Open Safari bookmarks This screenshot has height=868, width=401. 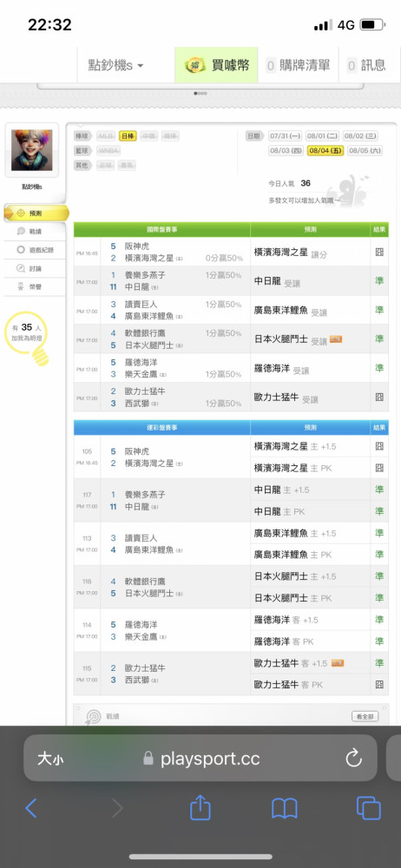coord(285,809)
